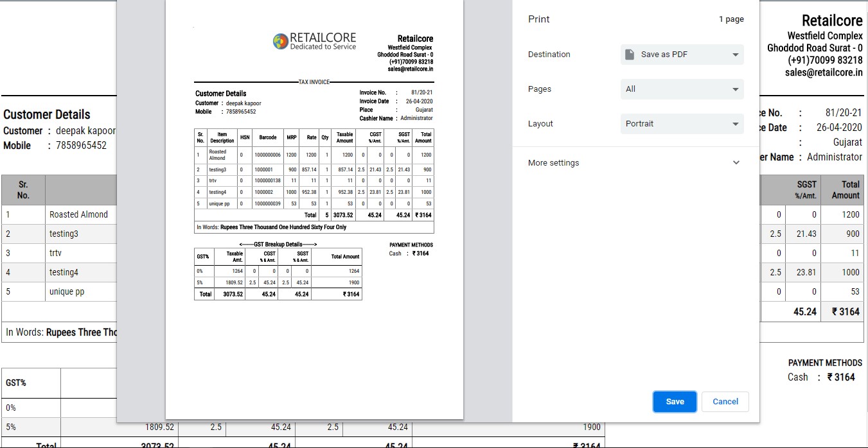Click the large 'Retailcore' heading on background page
This screenshot has width=868, height=448.
832,20
